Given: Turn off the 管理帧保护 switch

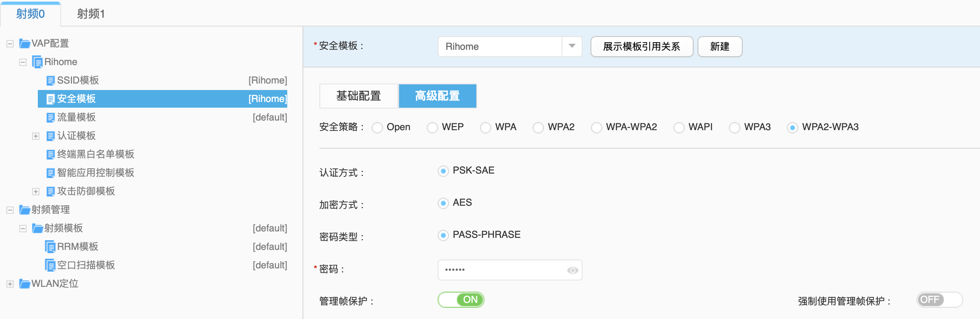Looking at the screenshot, I should click(x=461, y=300).
